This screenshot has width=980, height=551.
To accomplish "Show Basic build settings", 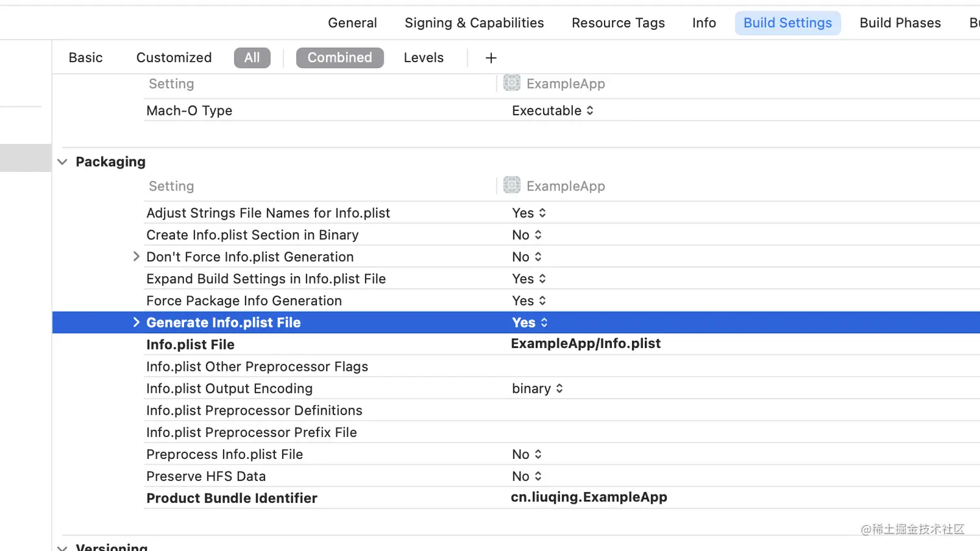I will [x=86, y=58].
